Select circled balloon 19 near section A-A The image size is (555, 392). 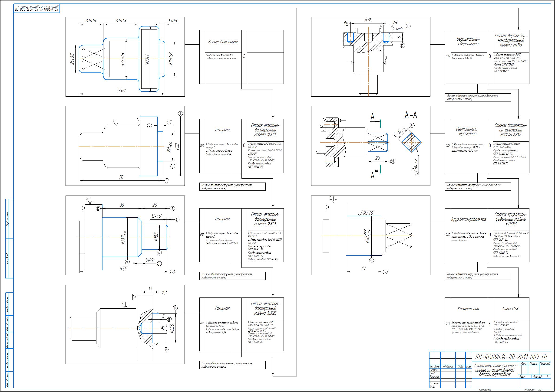tap(412, 125)
